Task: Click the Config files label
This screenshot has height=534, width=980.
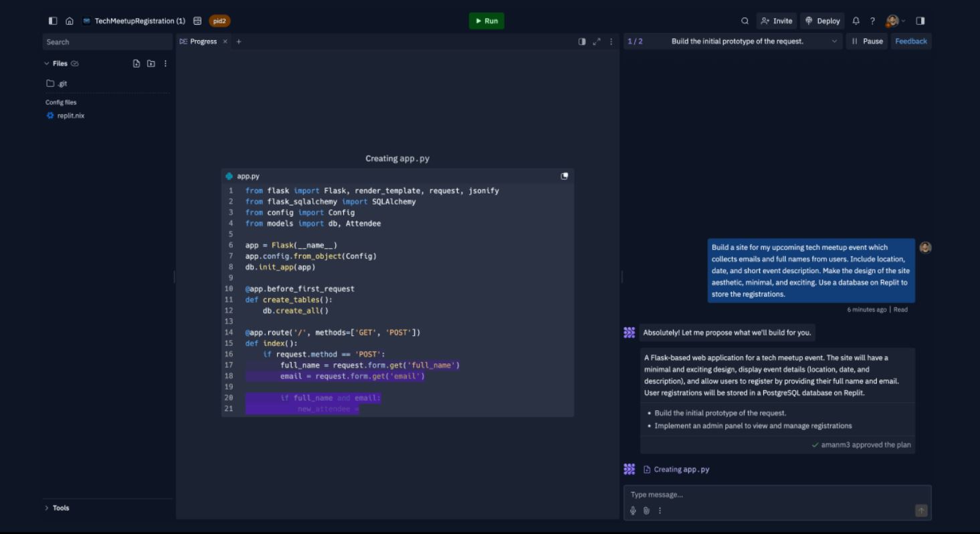Action: click(61, 102)
